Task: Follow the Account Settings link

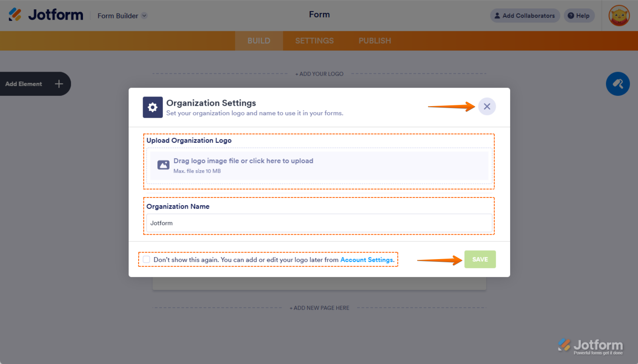Action: click(367, 260)
